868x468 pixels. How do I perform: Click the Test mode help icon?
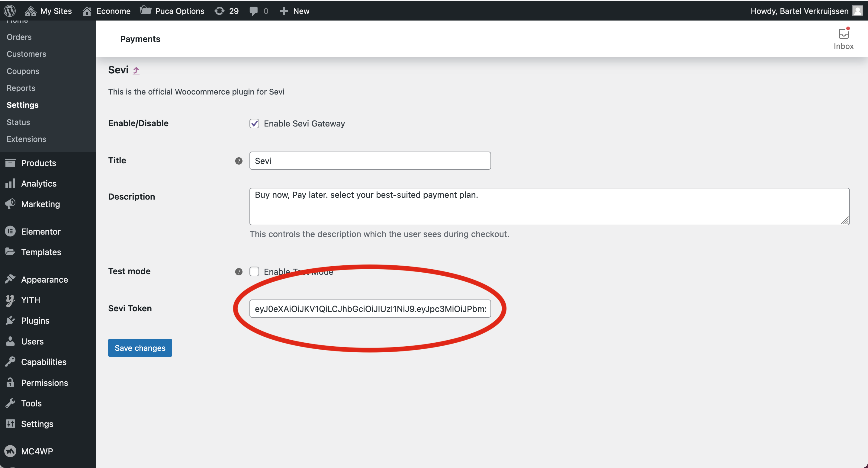point(239,271)
